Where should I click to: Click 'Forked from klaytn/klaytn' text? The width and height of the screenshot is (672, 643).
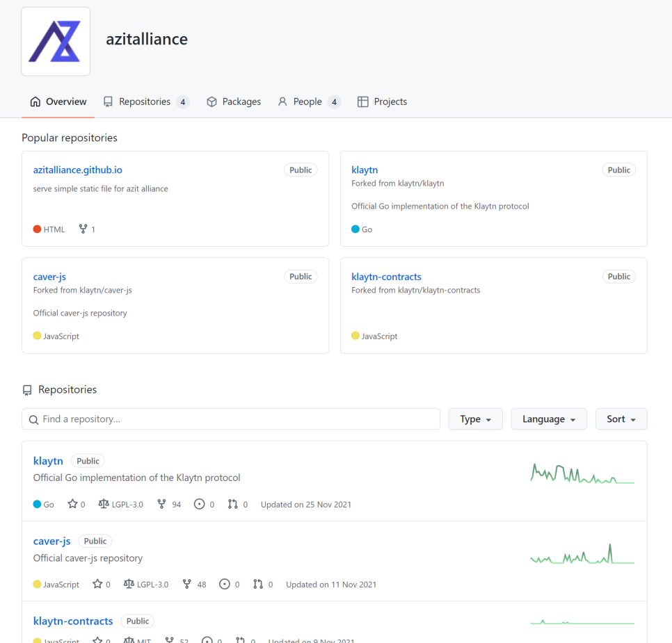[x=398, y=184]
